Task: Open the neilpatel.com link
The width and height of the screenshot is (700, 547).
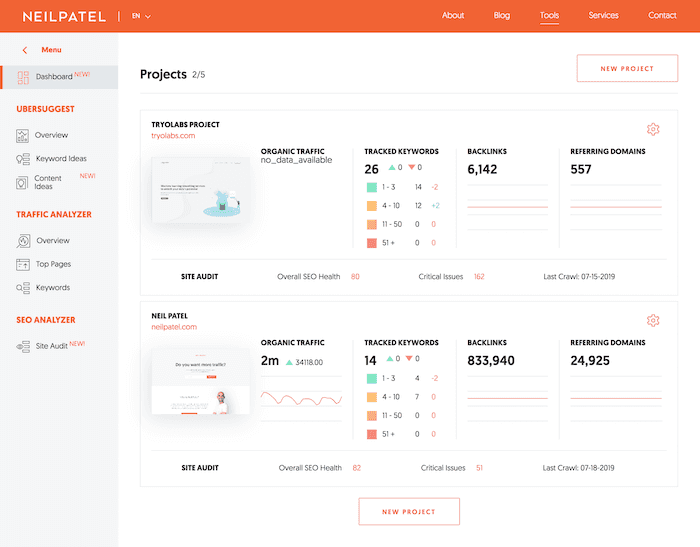Action: pyautogui.click(x=174, y=327)
